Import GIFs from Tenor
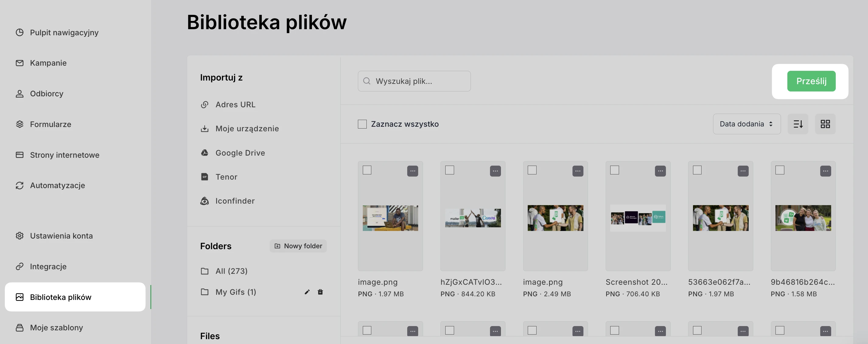Viewport: 868px width, 344px height. pyautogui.click(x=226, y=177)
